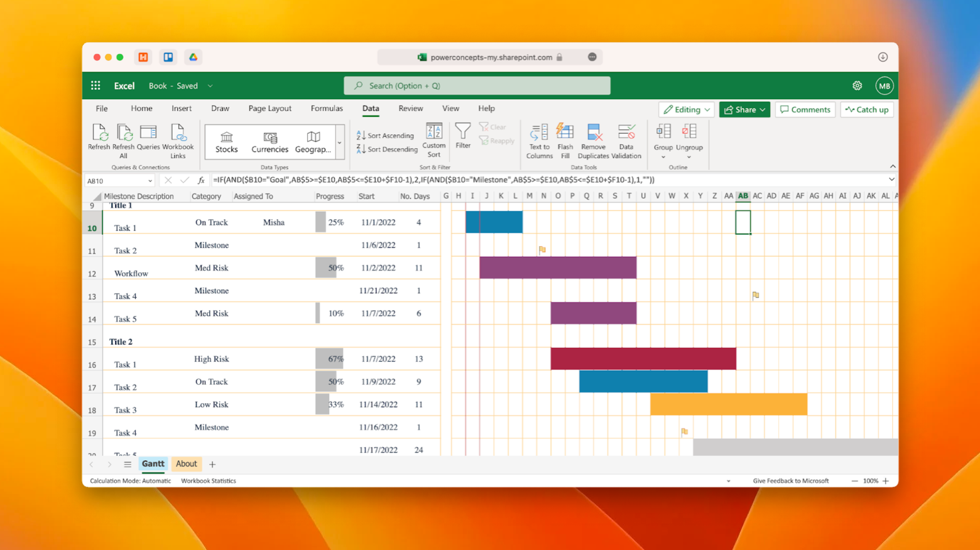Click the Catch up button

click(867, 109)
